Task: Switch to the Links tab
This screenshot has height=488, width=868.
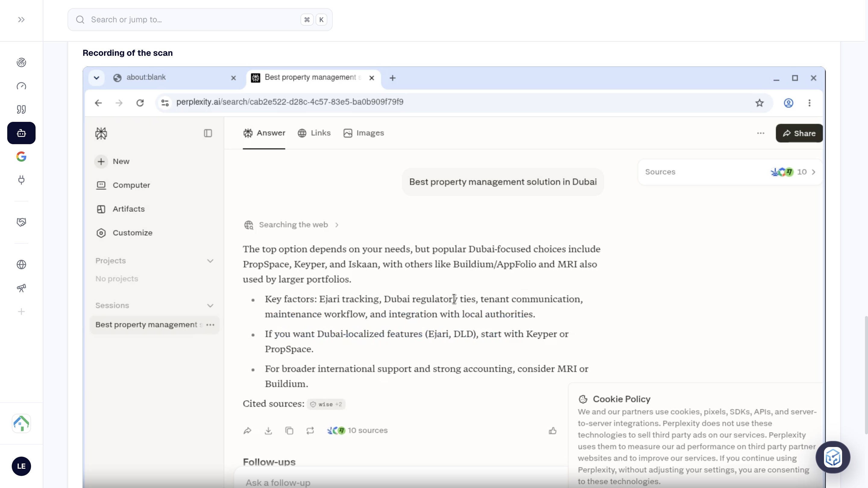Action: [x=314, y=133]
